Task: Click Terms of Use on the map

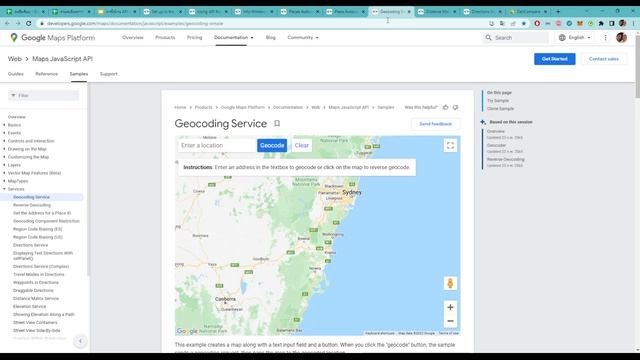Action: (449, 333)
